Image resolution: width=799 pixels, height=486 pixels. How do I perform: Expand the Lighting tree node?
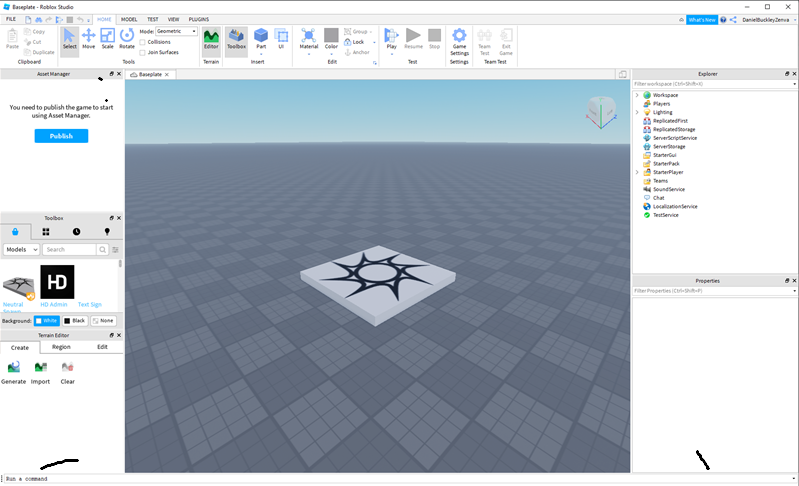pos(637,113)
